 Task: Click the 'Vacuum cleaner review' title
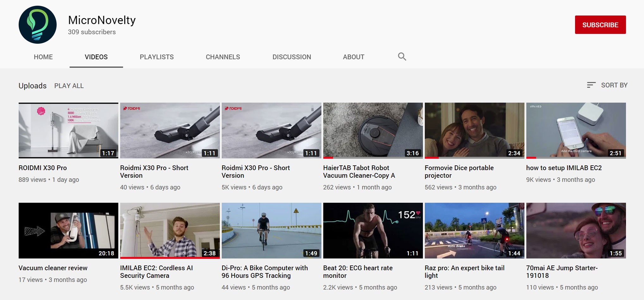point(53,268)
